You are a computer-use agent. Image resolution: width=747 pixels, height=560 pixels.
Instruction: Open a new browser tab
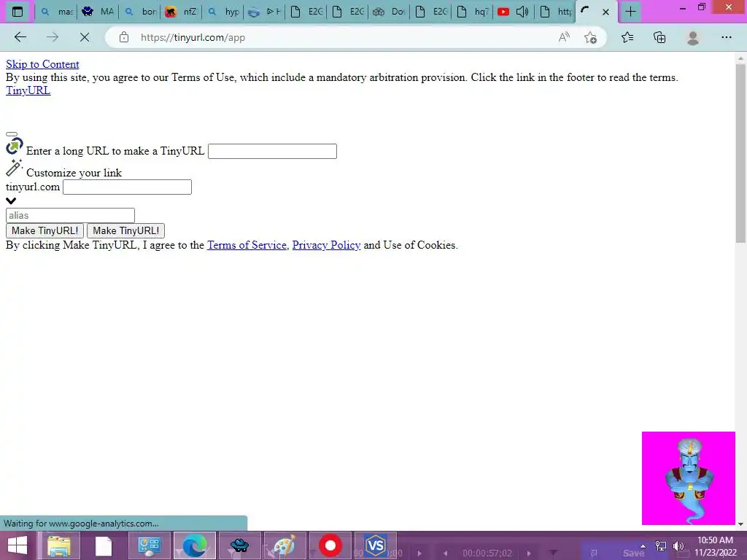630,12
